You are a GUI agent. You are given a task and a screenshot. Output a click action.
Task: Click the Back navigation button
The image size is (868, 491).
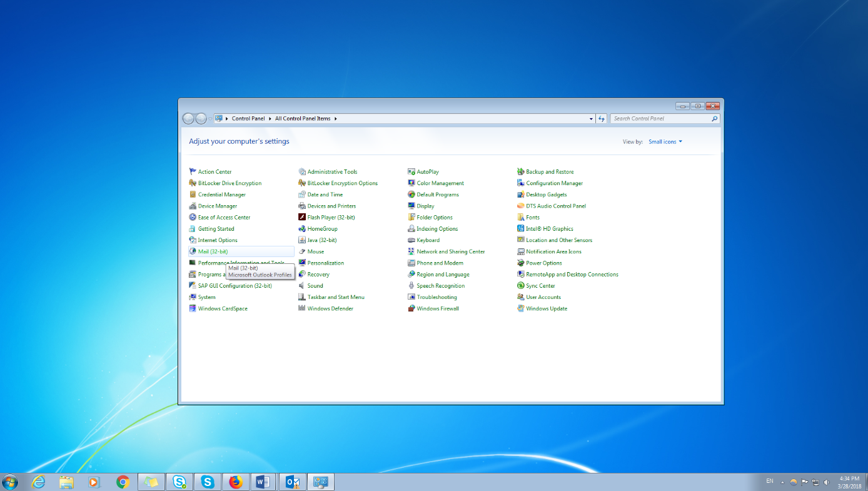(x=188, y=118)
